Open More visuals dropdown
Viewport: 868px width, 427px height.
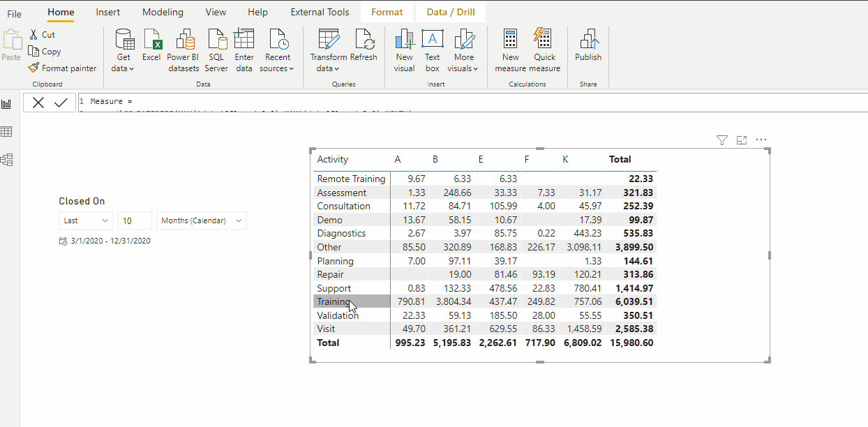click(x=463, y=51)
